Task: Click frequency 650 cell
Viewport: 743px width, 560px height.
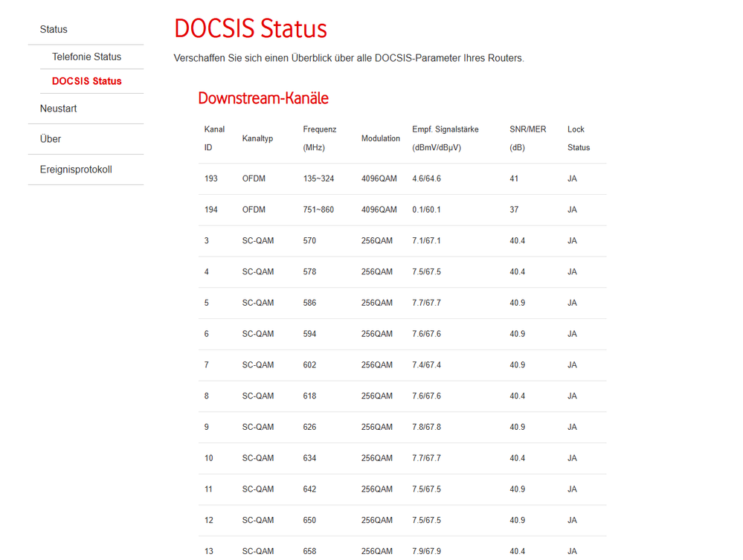Action: click(309, 520)
